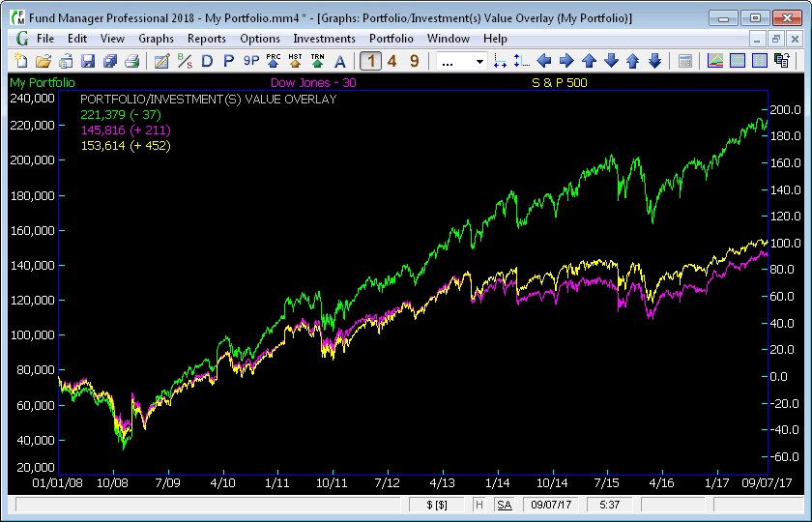Click the retrieve/lock file toolbar icon
Screen dimensions: 812x522
[x=66, y=61]
